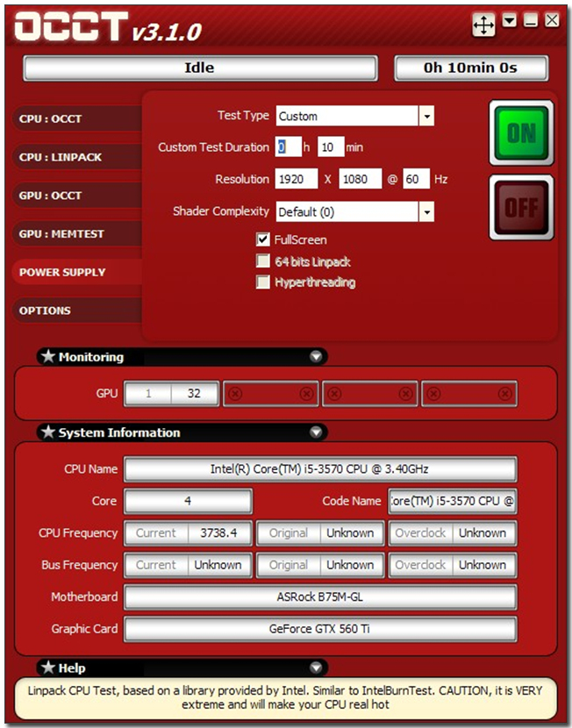Close the OCCT window
This screenshot has height=728, width=572.
click(x=552, y=20)
